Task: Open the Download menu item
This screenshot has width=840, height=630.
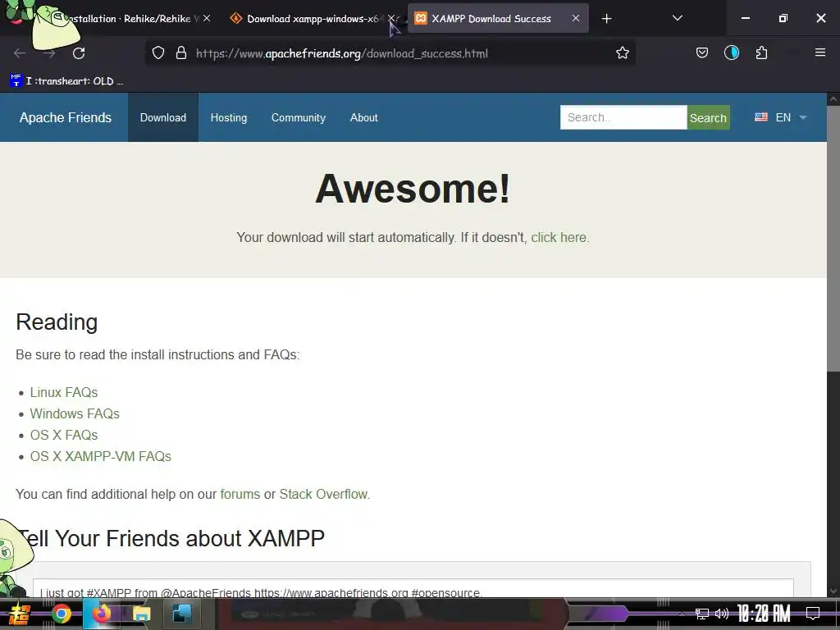Action: tap(163, 117)
